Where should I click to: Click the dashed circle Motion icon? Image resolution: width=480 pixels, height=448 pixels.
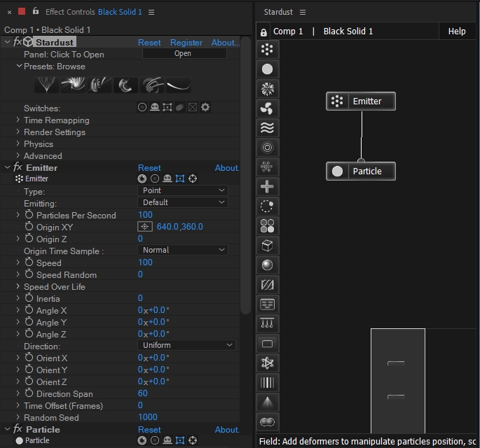[x=267, y=206]
